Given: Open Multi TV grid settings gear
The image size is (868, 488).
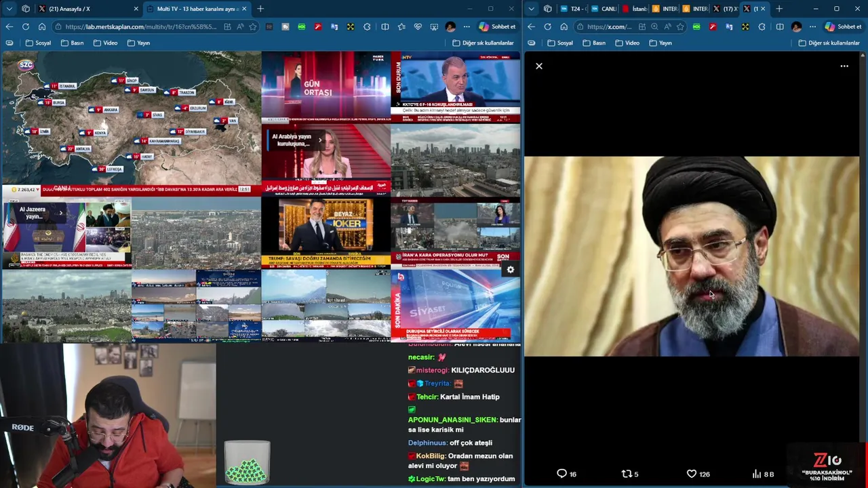Looking at the screenshot, I should coord(510,270).
